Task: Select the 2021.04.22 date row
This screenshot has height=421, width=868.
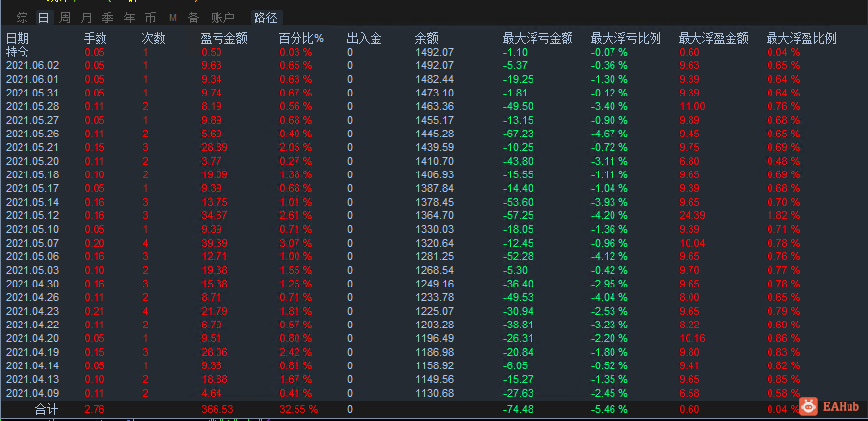Action: coord(31,325)
